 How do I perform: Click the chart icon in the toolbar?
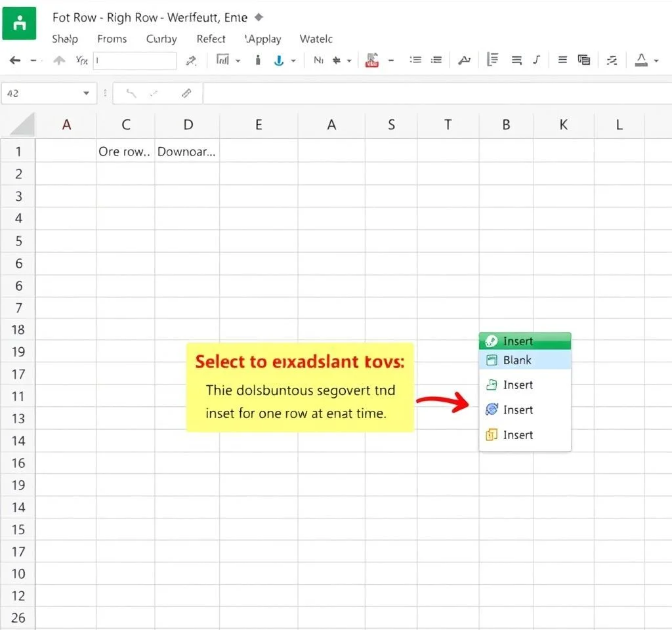pyautogui.click(x=222, y=60)
